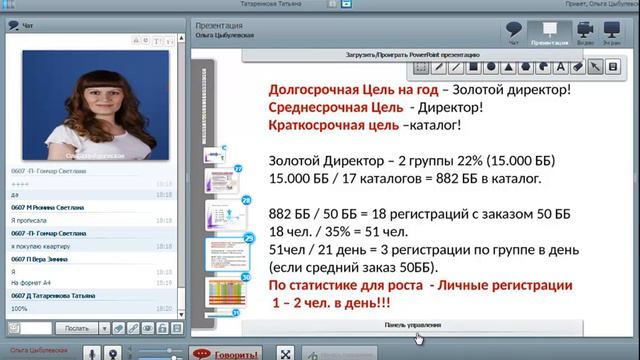Select the text 'A' tool
The width and height of the screenshot is (640, 360).
pos(561,67)
